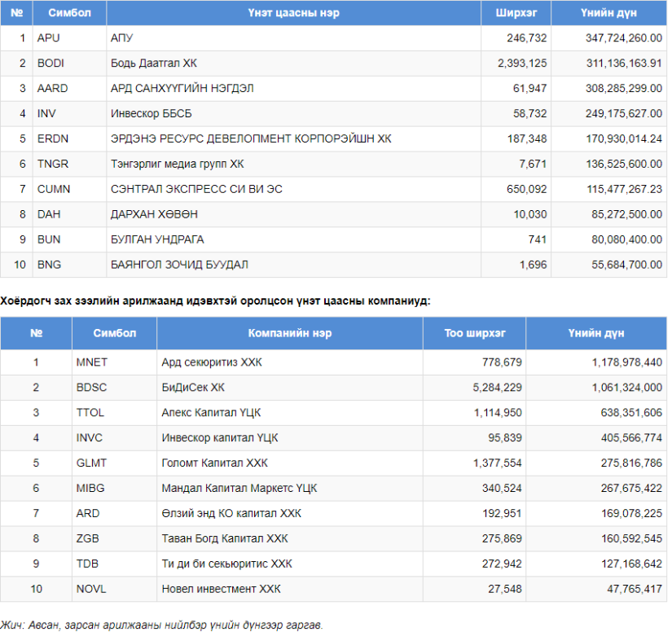The height and width of the screenshot is (632, 672).
Task: Click amount 170,930,014.24
Action: click(624, 138)
